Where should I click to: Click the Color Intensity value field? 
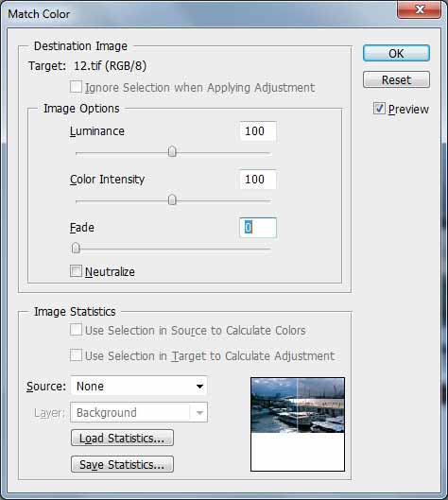pos(258,180)
